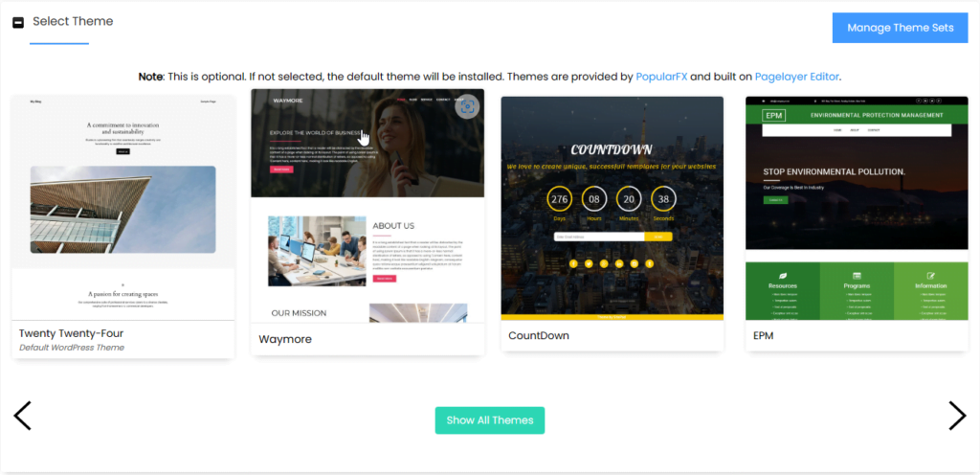Click the Resources leaf icon in EPM preview
The height and width of the screenshot is (475, 980).
(x=783, y=275)
